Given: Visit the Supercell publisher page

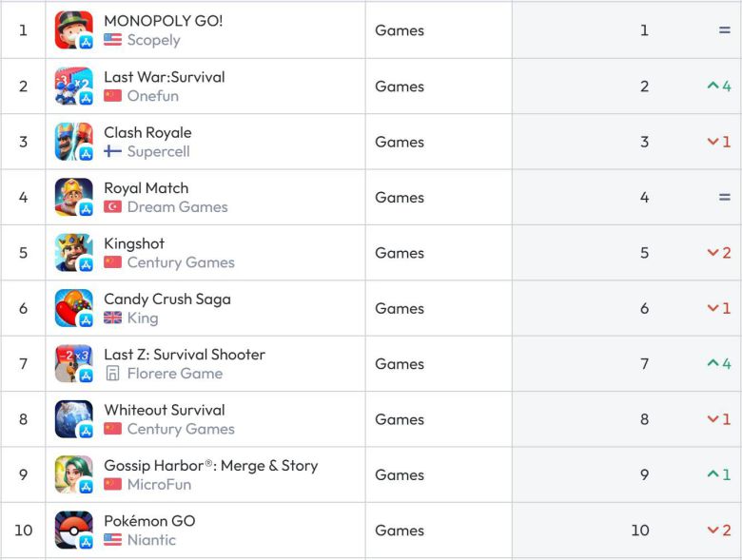Looking at the screenshot, I should point(158,151).
